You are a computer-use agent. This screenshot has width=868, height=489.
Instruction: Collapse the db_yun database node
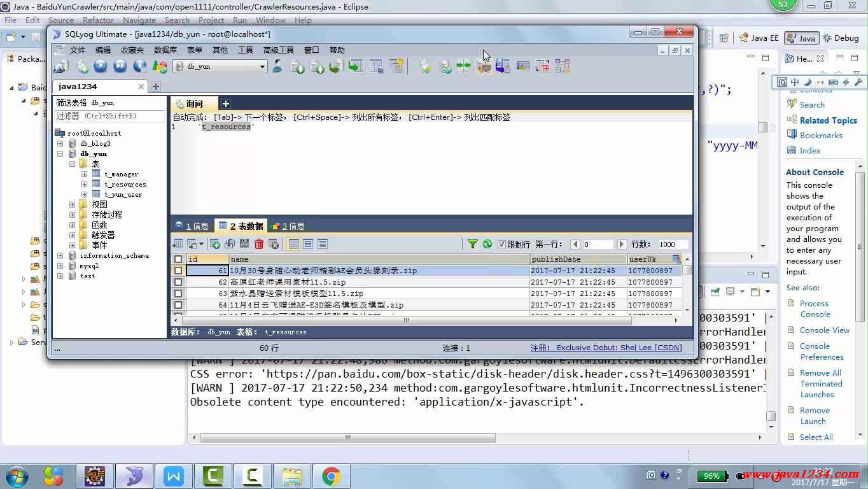pyautogui.click(x=60, y=153)
